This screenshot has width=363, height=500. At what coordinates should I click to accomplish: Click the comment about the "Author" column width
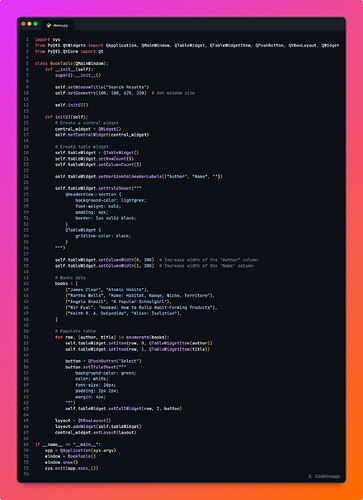209,260
